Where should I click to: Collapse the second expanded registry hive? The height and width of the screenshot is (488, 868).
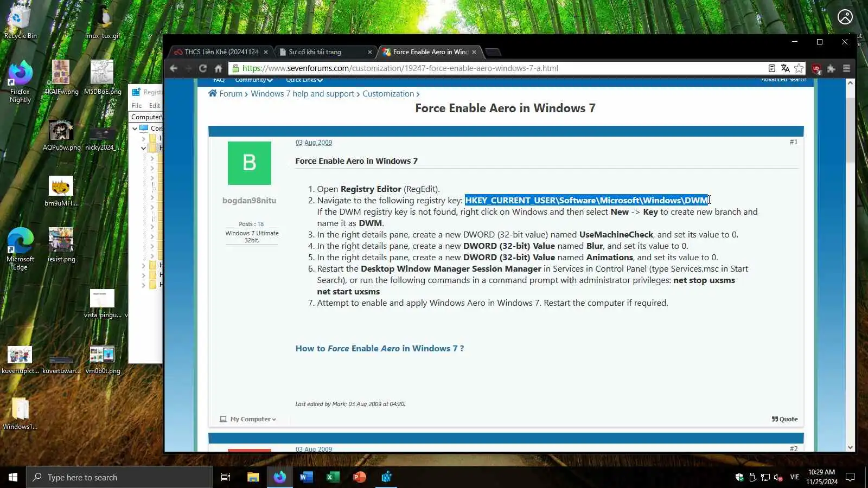(x=143, y=148)
